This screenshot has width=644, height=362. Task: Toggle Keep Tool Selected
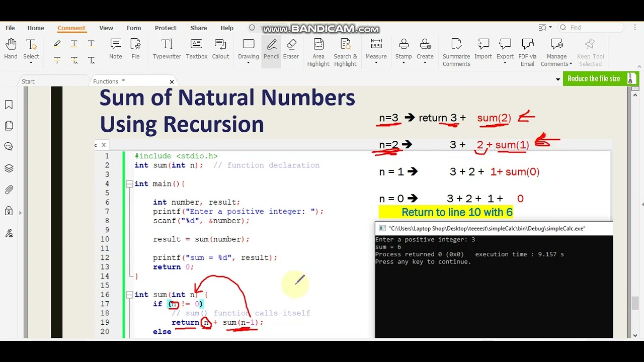(590, 53)
